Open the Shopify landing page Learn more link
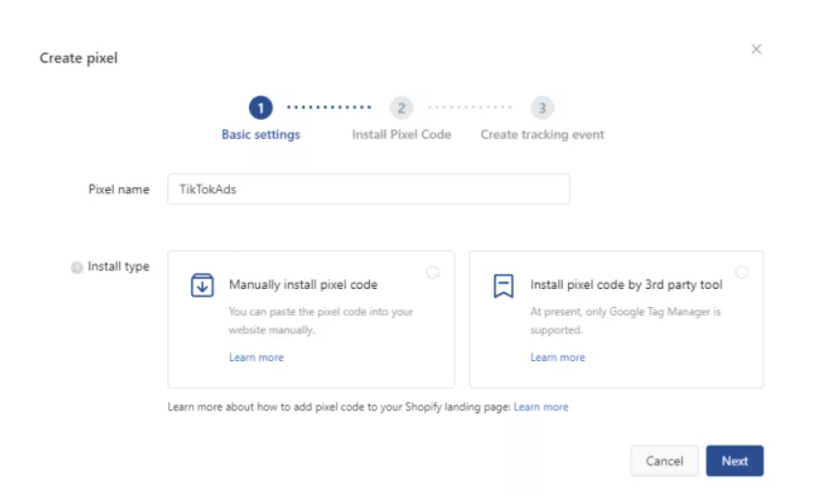Image resolution: width=817 pixels, height=504 pixels. 541,406
